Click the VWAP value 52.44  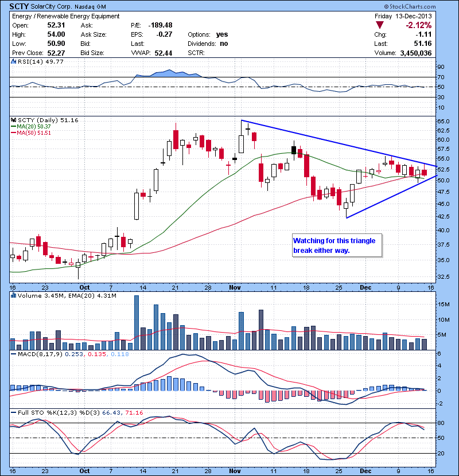(x=164, y=53)
